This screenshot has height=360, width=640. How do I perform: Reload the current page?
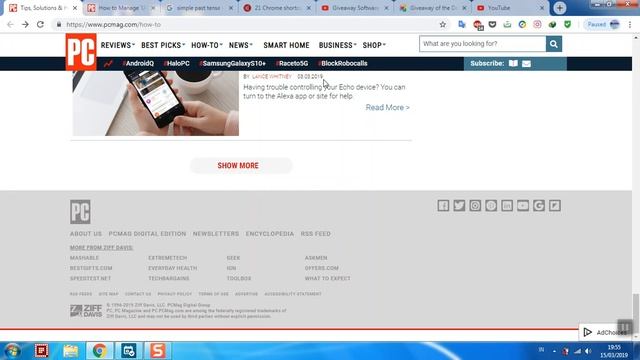[40, 24]
